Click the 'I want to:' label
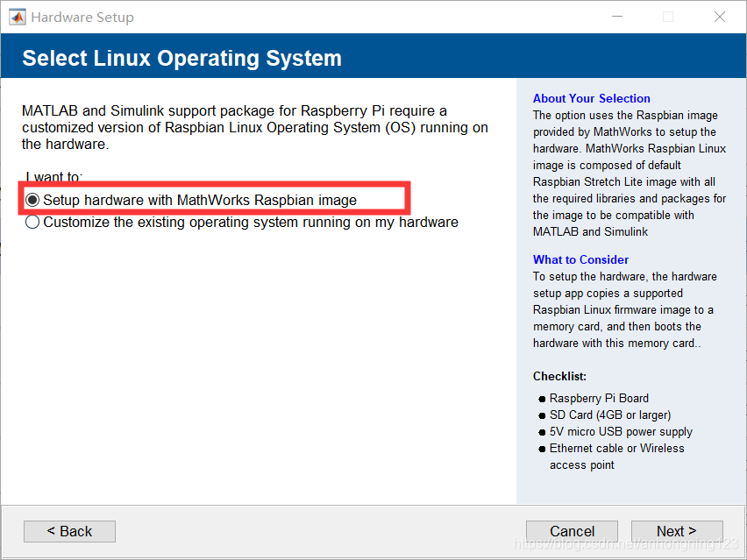The image size is (747, 560). (54, 177)
